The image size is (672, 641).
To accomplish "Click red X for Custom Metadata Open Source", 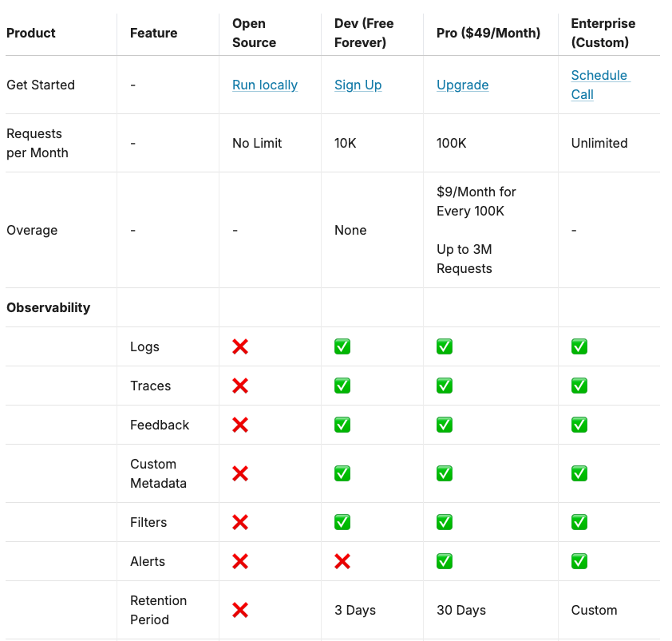I will (x=240, y=473).
